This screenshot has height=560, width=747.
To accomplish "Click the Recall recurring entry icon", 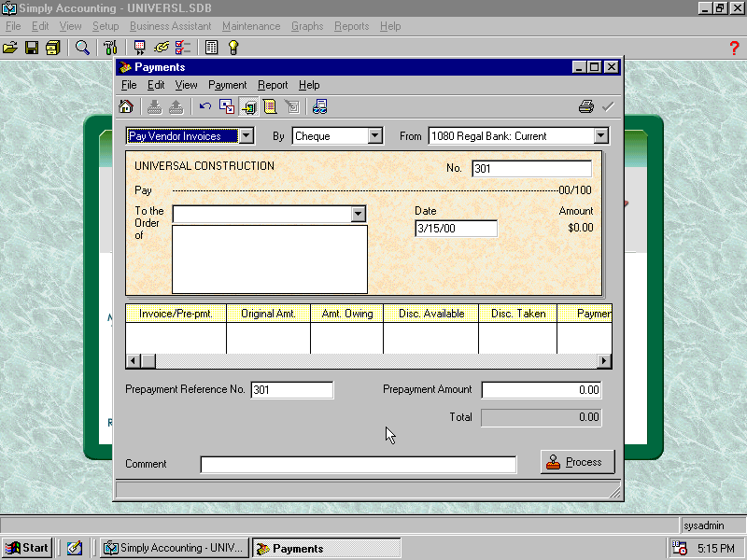I will click(x=176, y=106).
